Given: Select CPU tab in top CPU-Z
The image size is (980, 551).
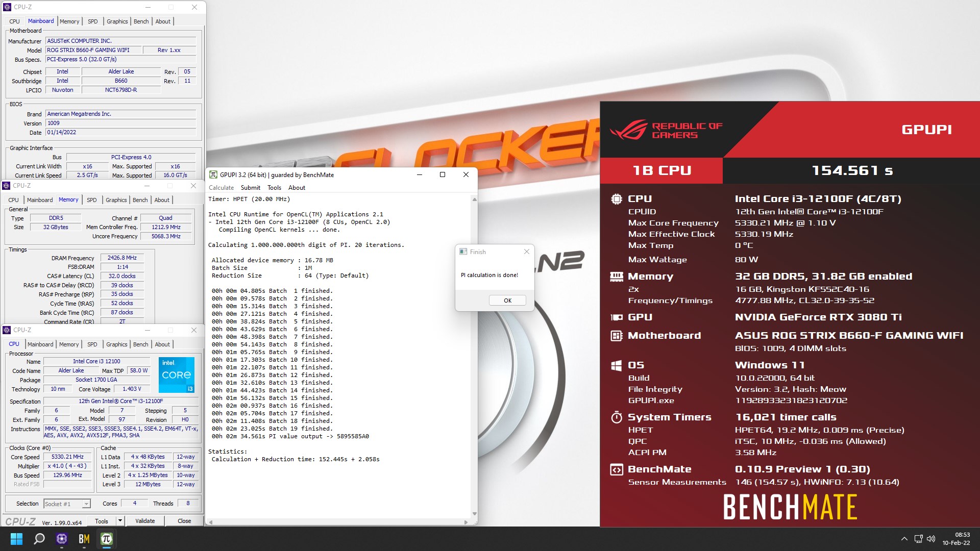Looking at the screenshot, I should tap(14, 21).
